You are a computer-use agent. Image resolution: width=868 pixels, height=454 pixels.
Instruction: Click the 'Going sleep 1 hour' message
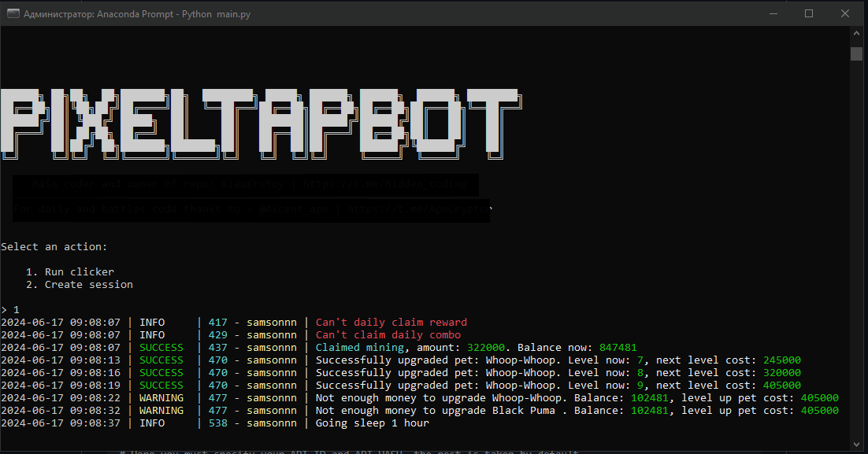click(x=372, y=423)
